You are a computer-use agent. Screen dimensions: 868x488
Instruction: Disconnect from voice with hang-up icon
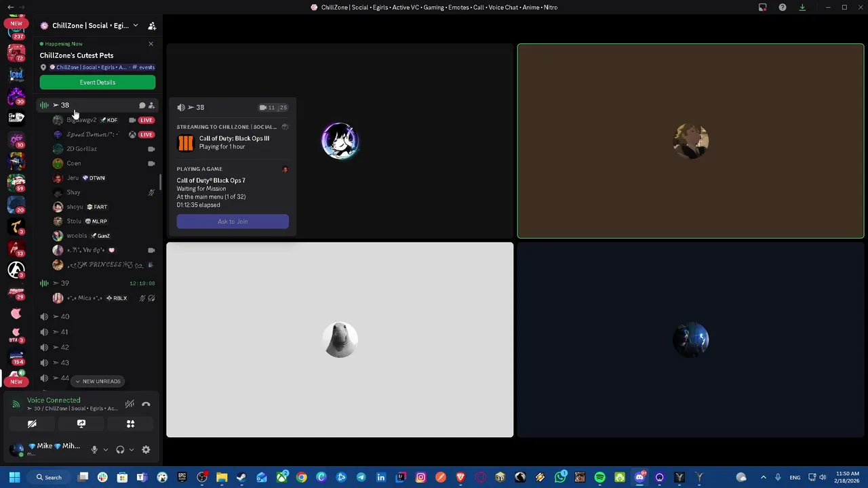coord(146,405)
